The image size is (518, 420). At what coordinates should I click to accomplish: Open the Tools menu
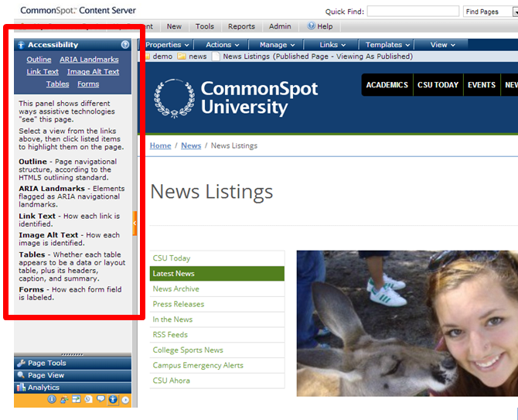pos(204,26)
